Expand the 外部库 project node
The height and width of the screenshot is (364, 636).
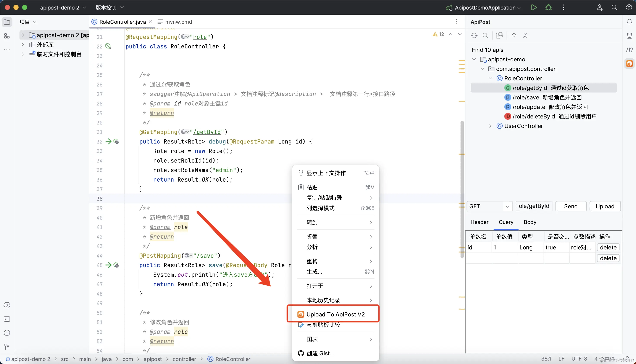[x=23, y=45]
